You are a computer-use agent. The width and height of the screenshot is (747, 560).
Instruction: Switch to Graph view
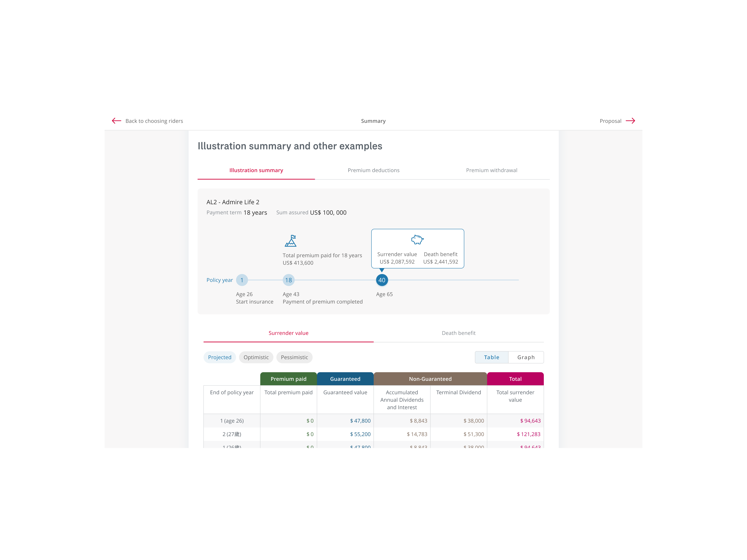tap(526, 357)
